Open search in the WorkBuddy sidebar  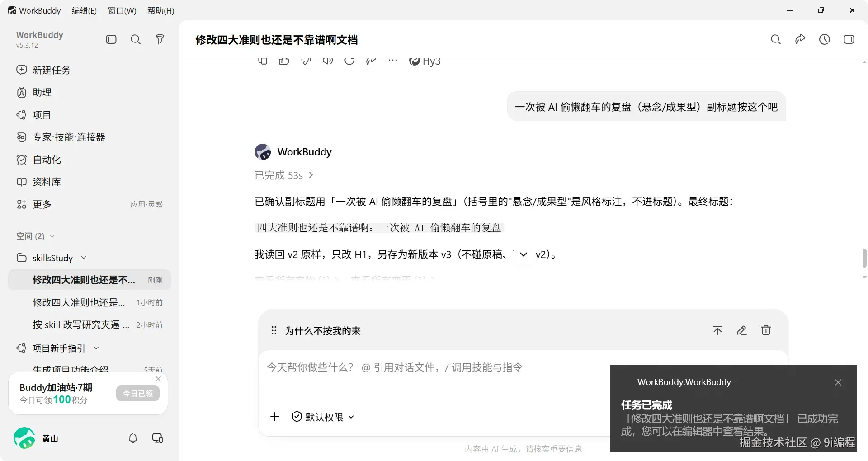pyautogui.click(x=136, y=39)
